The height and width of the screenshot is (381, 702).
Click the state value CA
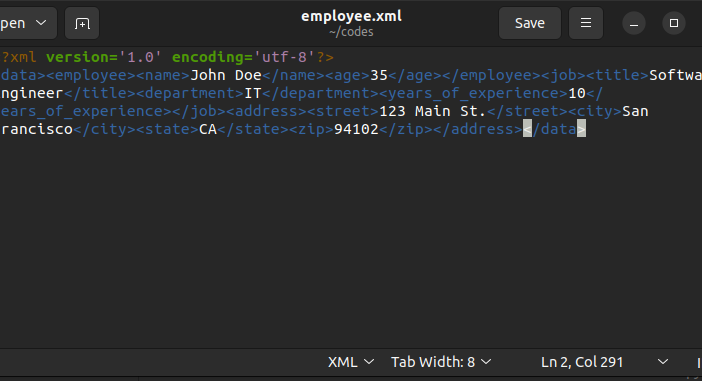pyautogui.click(x=208, y=129)
